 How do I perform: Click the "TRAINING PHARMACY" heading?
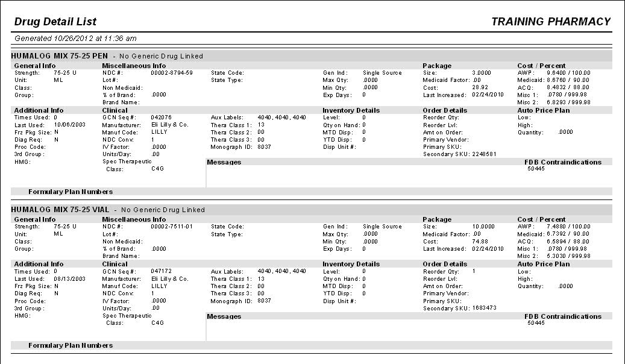[551, 22]
